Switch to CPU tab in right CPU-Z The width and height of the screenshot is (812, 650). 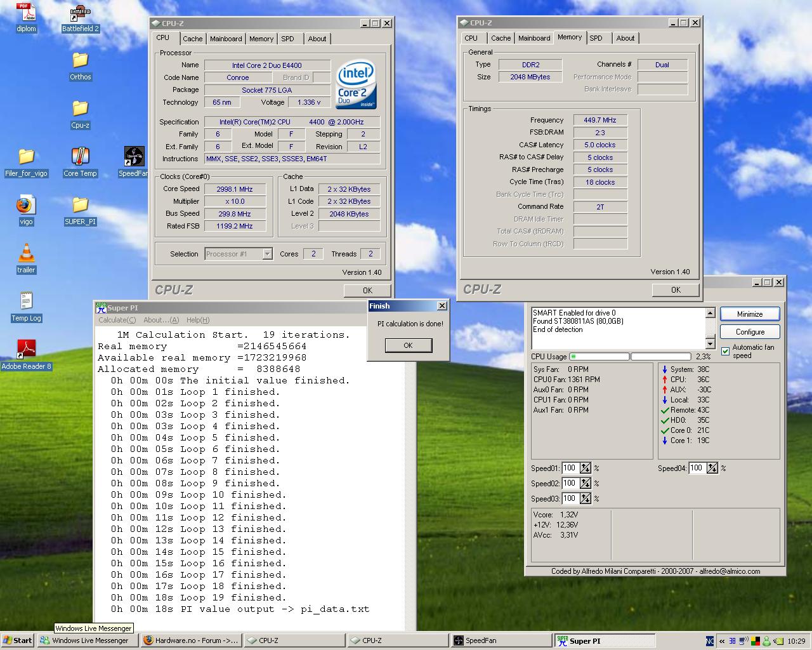[x=471, y=38]
